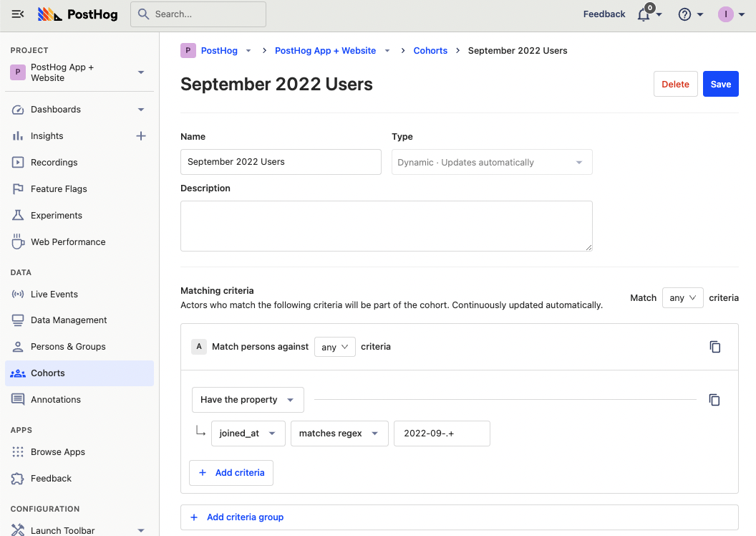Expand the Dashboards dropdown arrow
The height and width of the screenshot is (536, 756).
pyautogui.click(x=141, y=110)
